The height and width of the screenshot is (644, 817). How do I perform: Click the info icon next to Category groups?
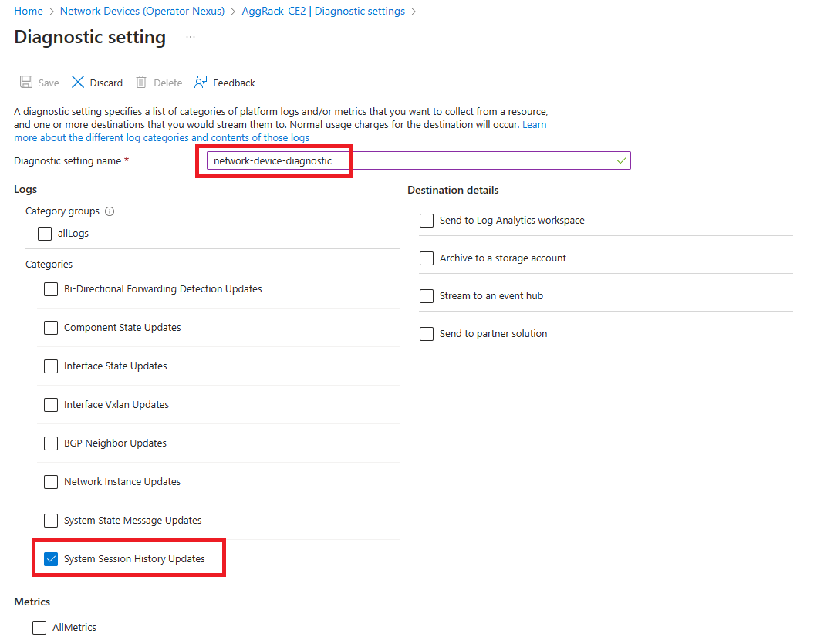pyautogui.click(x=110, y=211)
